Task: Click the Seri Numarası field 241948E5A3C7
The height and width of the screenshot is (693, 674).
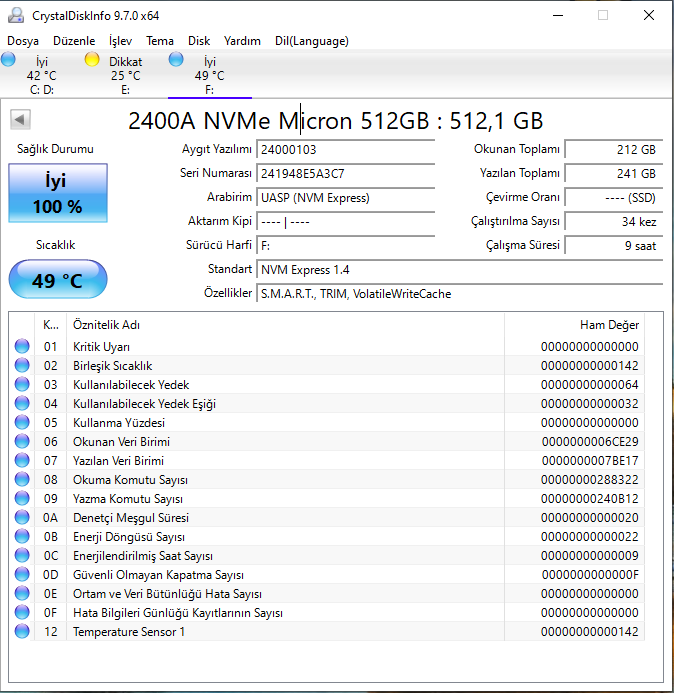Action: click(x=346, y=173)
